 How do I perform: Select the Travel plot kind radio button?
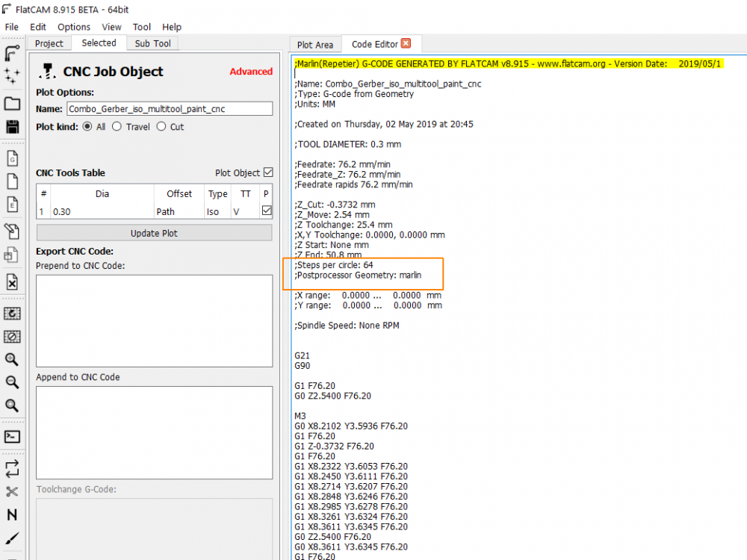[117, 127]
